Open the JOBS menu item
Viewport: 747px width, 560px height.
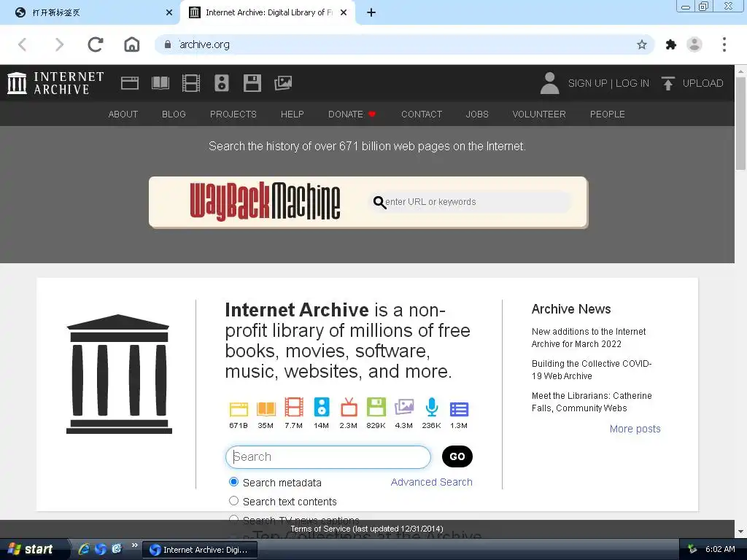click(477, 114)
